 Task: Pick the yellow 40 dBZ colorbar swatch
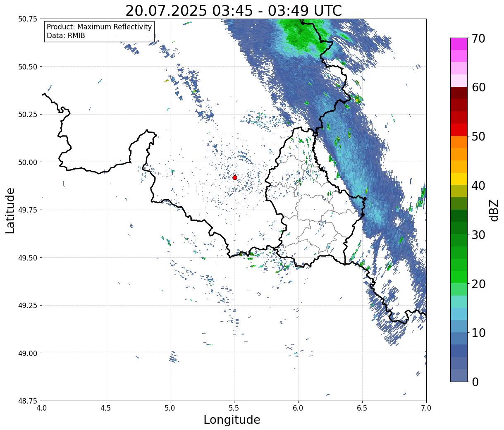tap(459, 179)
